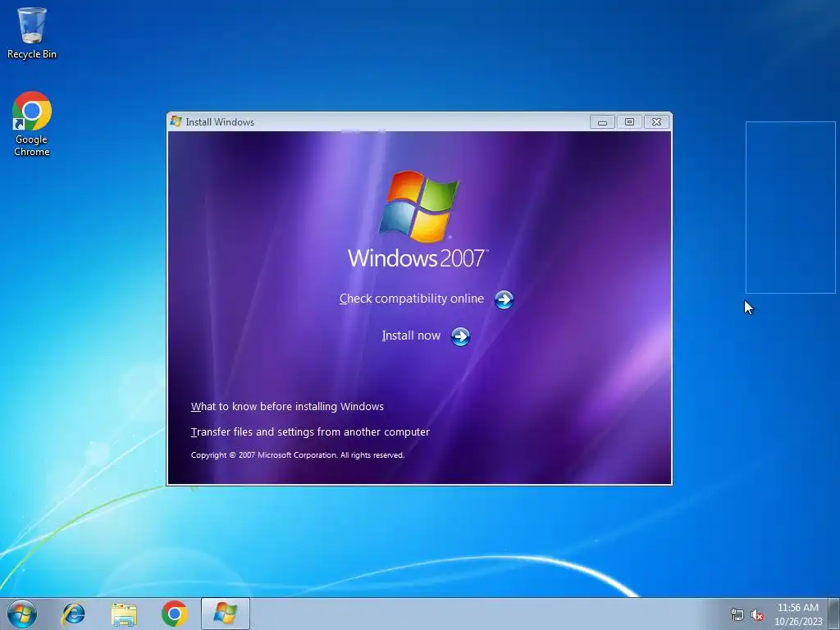Select the Install Windows taskbar button
This screenshot has width=840, height=630.
click(226, 614)
